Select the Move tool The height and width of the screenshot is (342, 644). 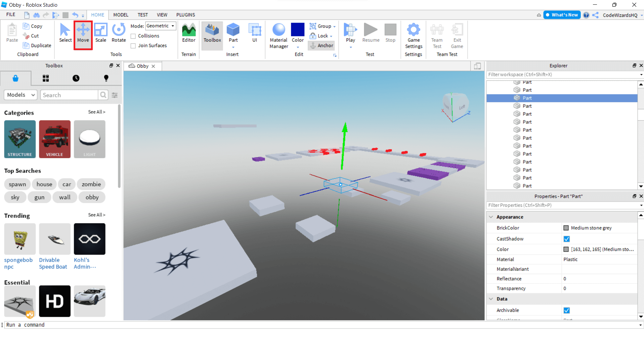point(83,35)
